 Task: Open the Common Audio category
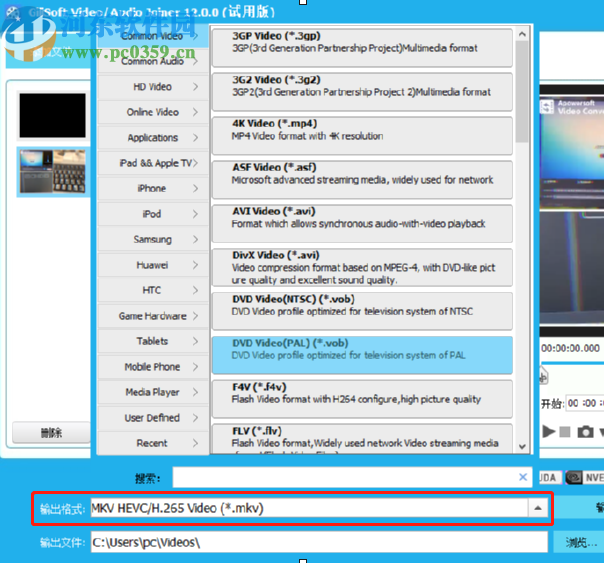pos(153,61)
